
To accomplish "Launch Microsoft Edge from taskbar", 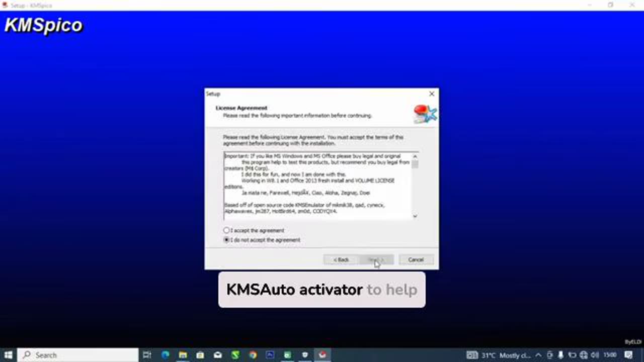I will [165, 355].
